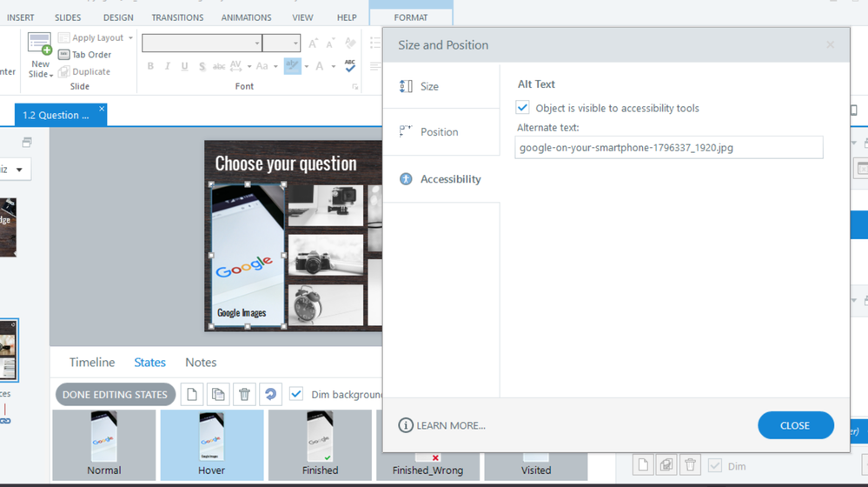Click the Learn More info icon
This screenshot has width=868, height=487.
(405, 425)
